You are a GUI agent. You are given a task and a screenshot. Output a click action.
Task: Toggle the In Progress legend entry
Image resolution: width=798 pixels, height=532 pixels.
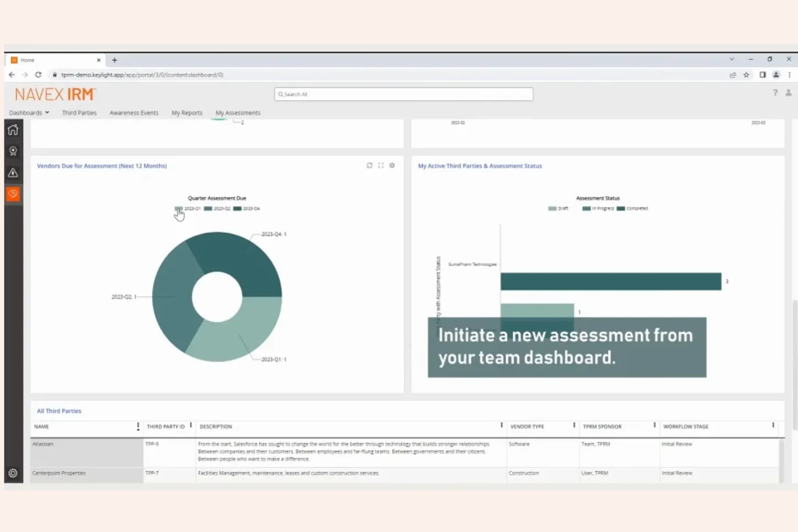tap(598, 209)
